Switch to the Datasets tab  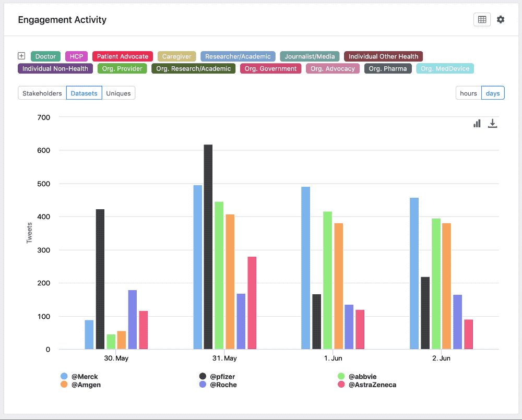click(x=84, y=93)
